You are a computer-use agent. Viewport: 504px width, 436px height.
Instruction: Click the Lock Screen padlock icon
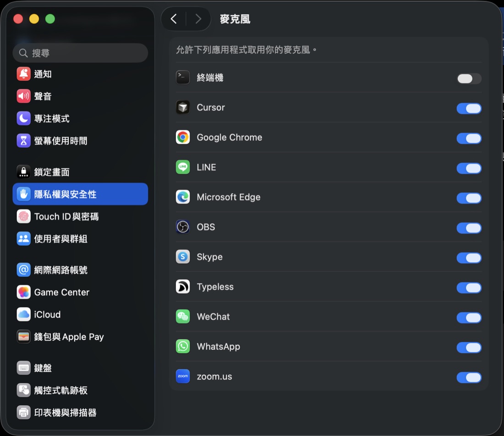pos(23,172)
